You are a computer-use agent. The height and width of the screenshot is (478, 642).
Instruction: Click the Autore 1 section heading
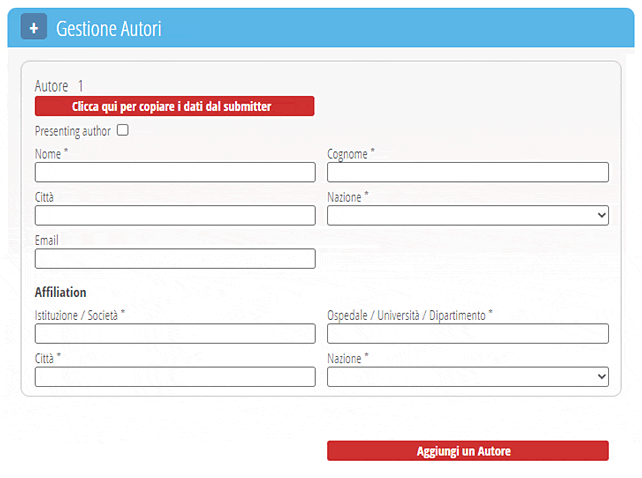[x=59, y=86]
